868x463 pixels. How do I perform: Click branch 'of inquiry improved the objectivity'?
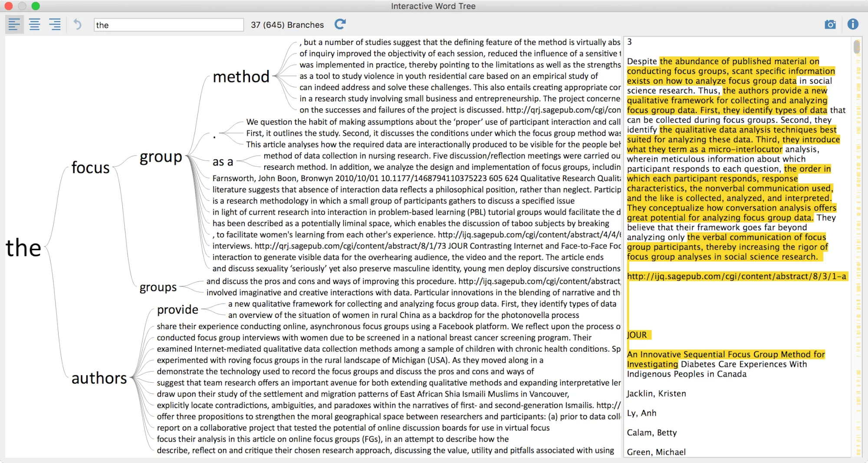[x=460, y=53]
